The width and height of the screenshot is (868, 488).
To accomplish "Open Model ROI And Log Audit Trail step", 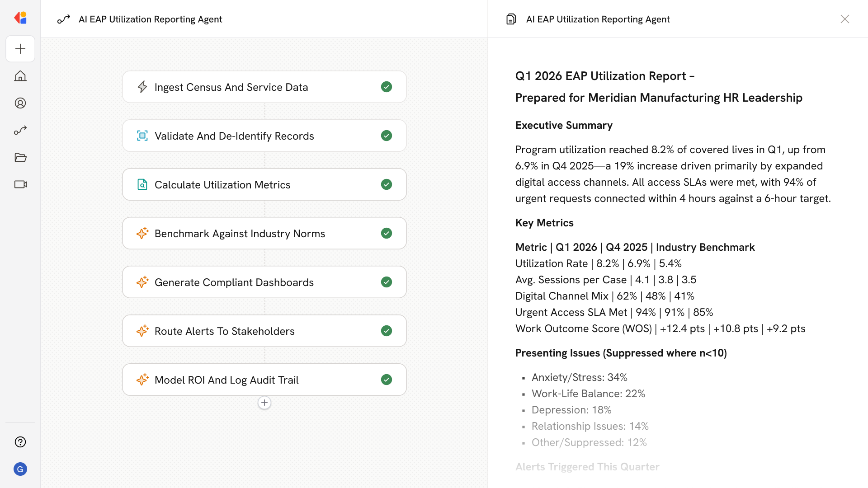I will (226, 380).
